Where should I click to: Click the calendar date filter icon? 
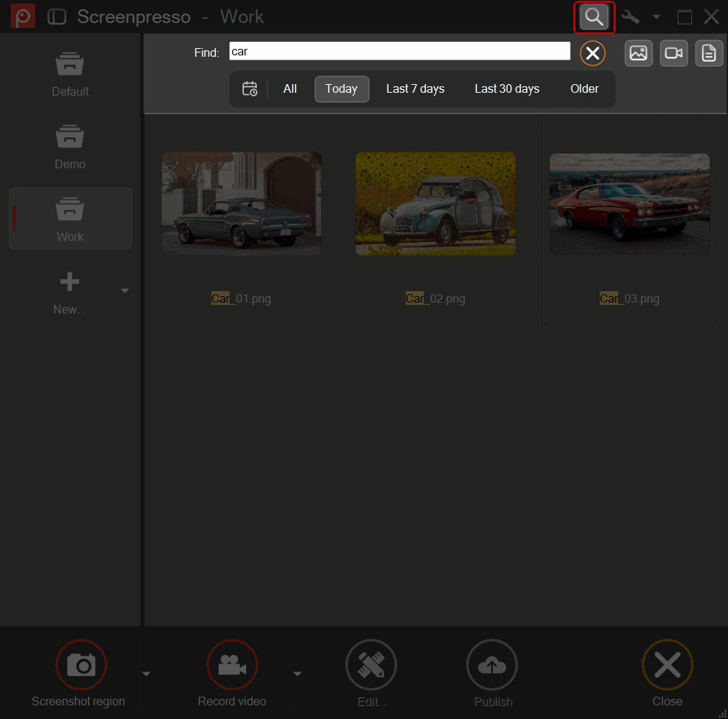click(250, 88)
